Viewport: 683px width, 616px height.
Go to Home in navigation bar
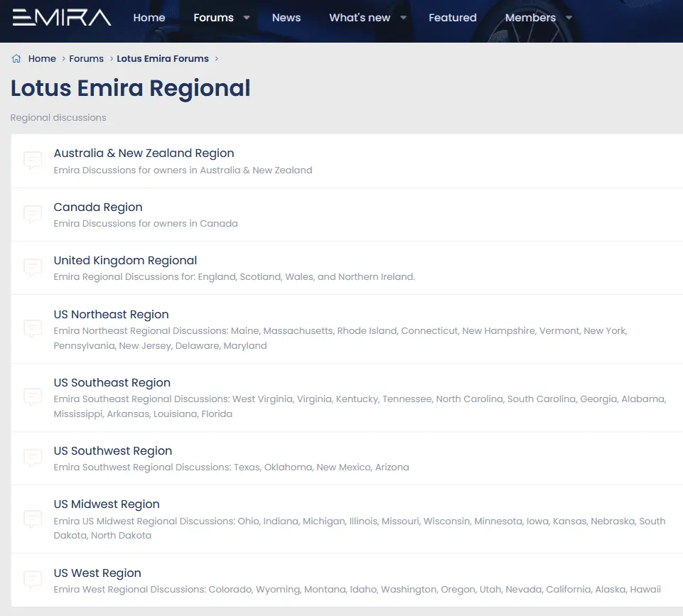[149, 18]
